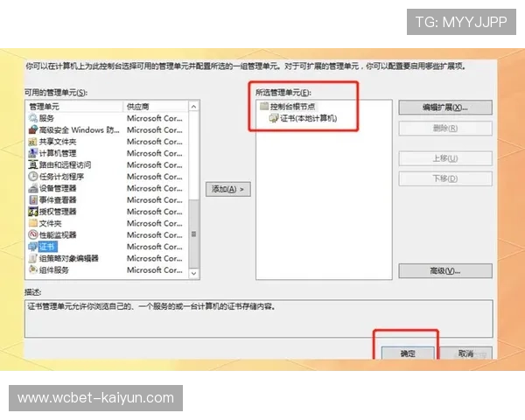The width and height of the screenshot is (525, 420).
Task: Select the 授权管理器 row text
Action: pyautogui.click(x=58, y=212)
